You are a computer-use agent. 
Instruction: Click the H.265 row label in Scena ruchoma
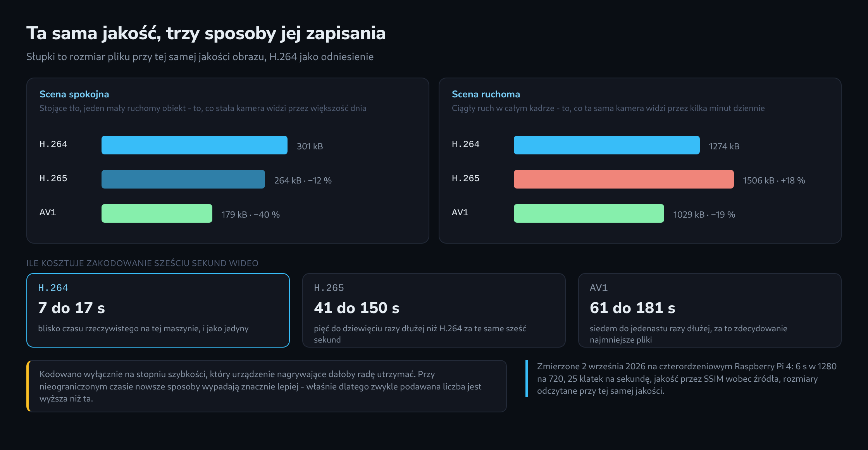pos(466,178)
